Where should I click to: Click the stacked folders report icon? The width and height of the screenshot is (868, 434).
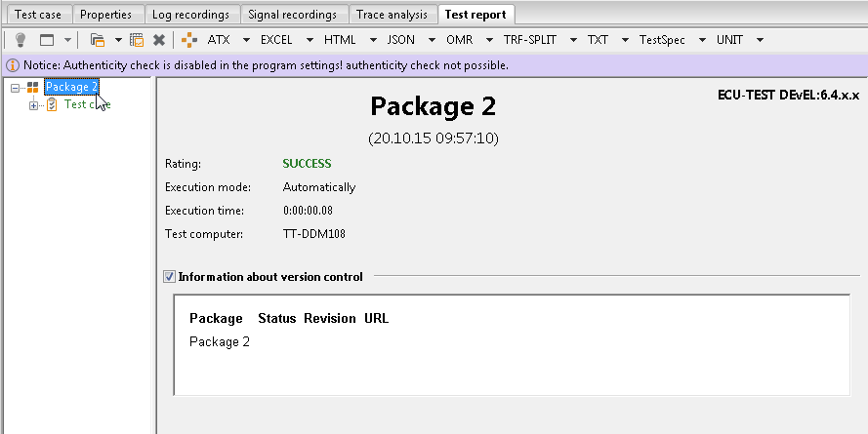click(x=98, y=40)
